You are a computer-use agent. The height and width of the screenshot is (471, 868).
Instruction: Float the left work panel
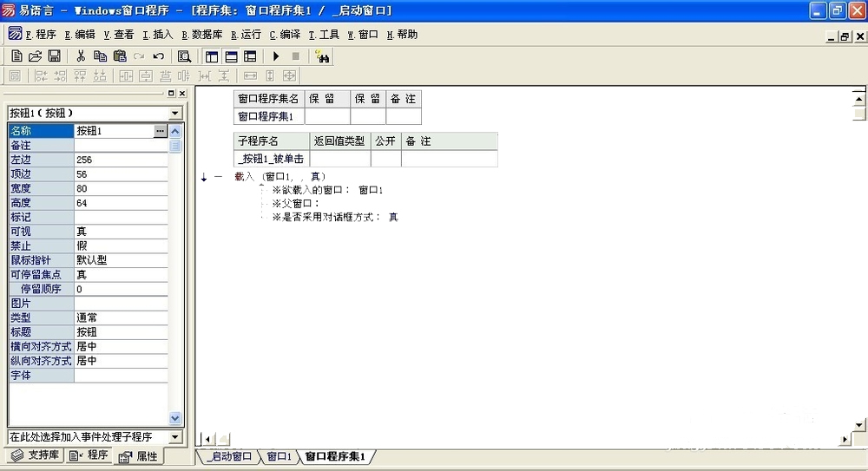click(x=171, y=93)
